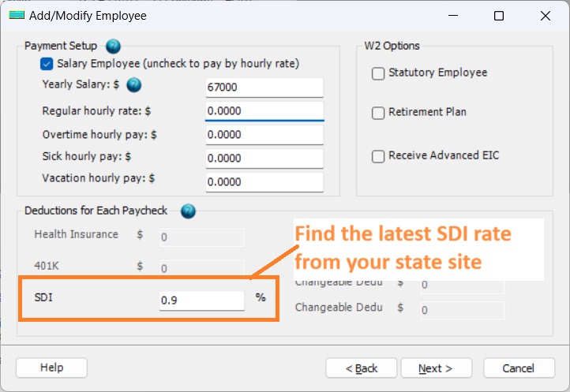570x392 pixels.
Task: Focus the Yearly Salary input field
Action: [264, 88]
